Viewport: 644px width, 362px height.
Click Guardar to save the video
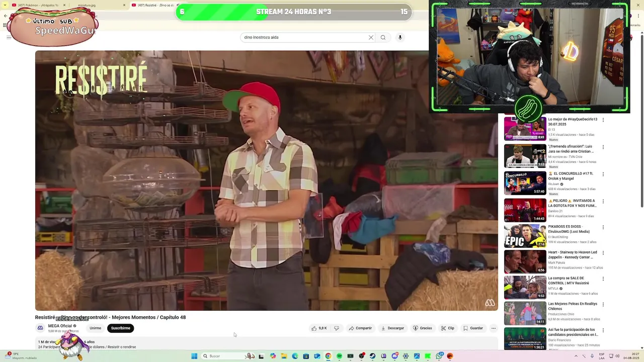click(x=473, y=328)
